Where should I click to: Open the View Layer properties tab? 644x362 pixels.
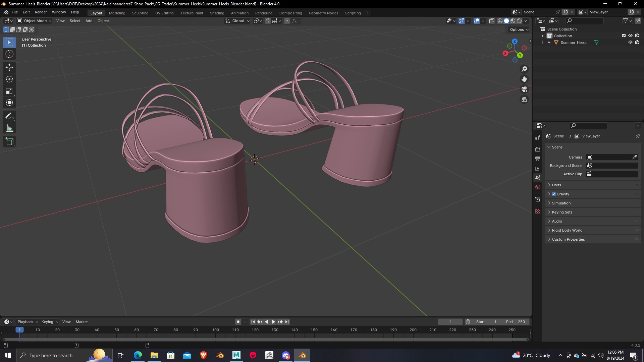coord(538,168)
